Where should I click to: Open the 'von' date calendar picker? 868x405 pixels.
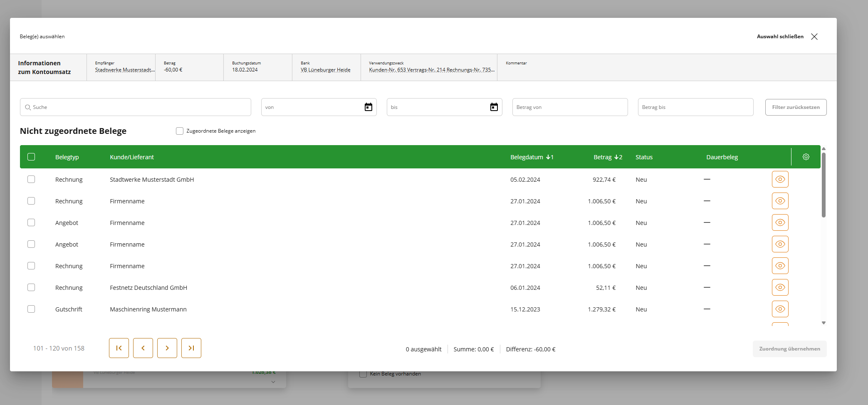[x=368, y=107]
